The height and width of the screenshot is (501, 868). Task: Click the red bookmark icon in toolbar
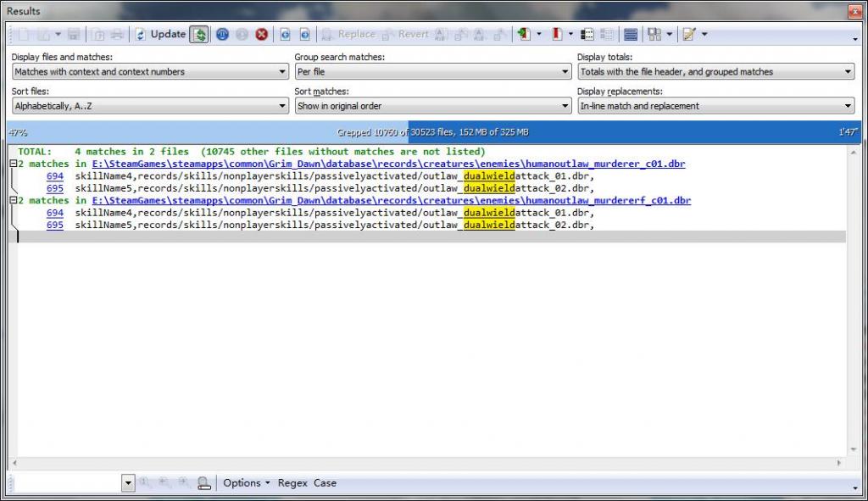tap(557, 35)
